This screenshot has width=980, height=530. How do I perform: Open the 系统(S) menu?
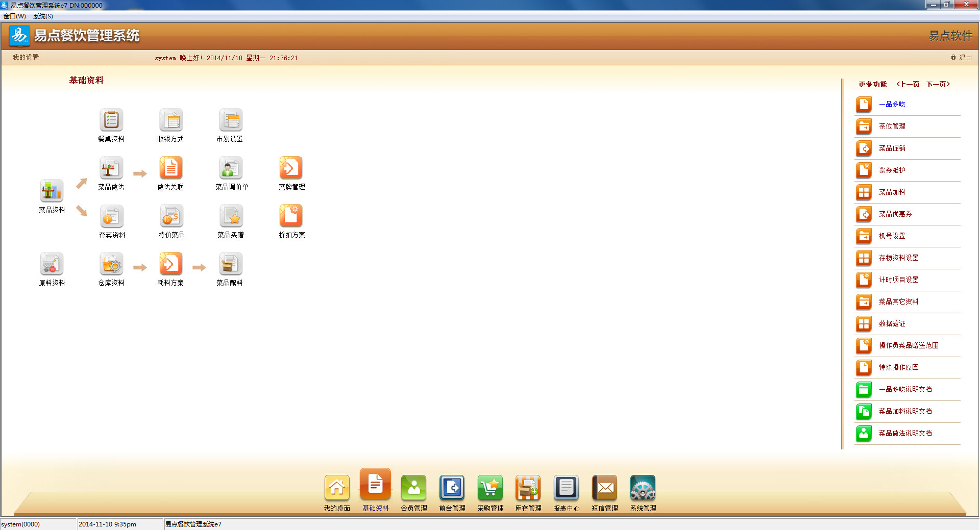pos(43,16)
